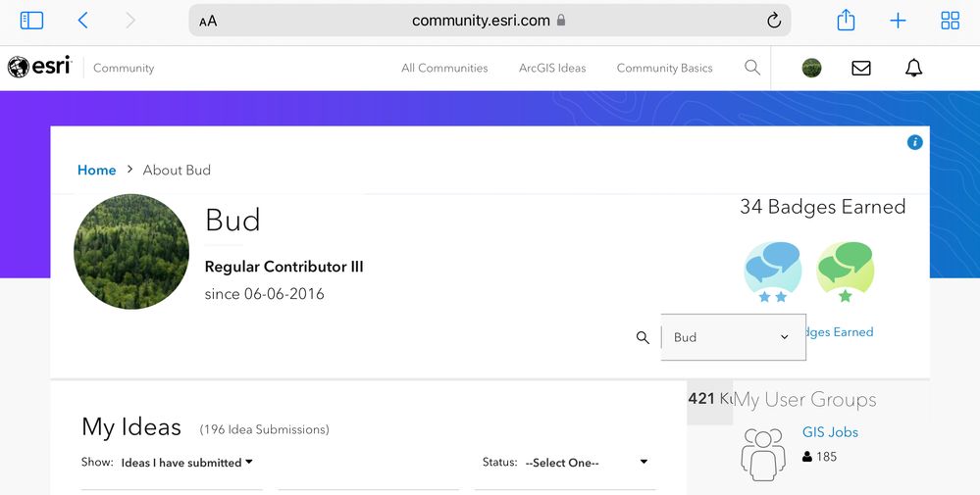
Task: Open the GIS Jobs group link
Action: click(830, 432)
